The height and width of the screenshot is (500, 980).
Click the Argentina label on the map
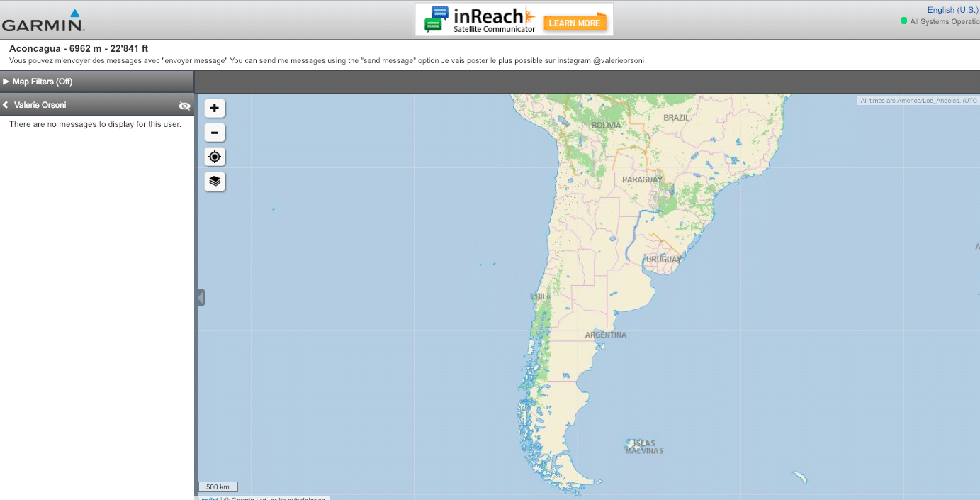606,335
